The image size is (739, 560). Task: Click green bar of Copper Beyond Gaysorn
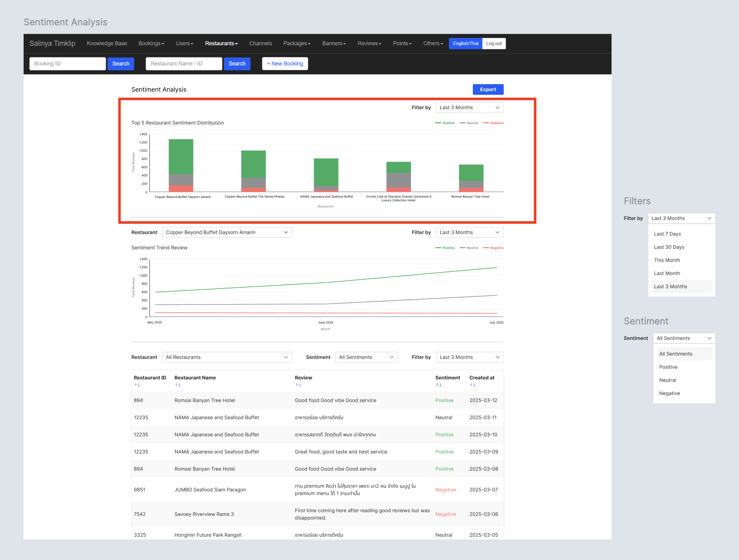(x=181, y=156)
